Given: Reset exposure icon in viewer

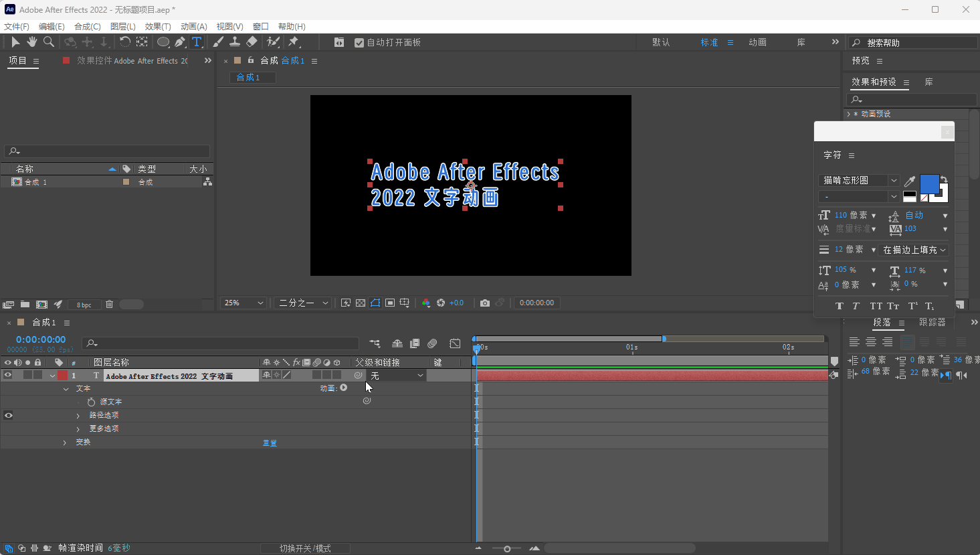Looking at the screenshot, I should (441, 303).
